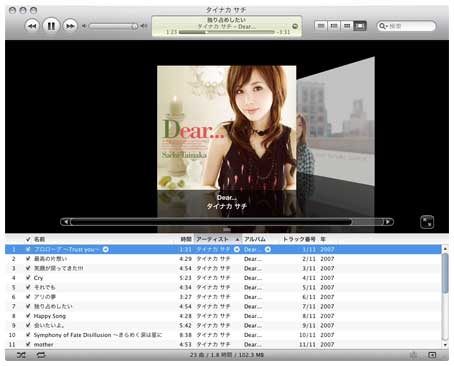The image size is (454, 366).
Task: Click the low-volume speaker icon
Action: coord(84,26)
